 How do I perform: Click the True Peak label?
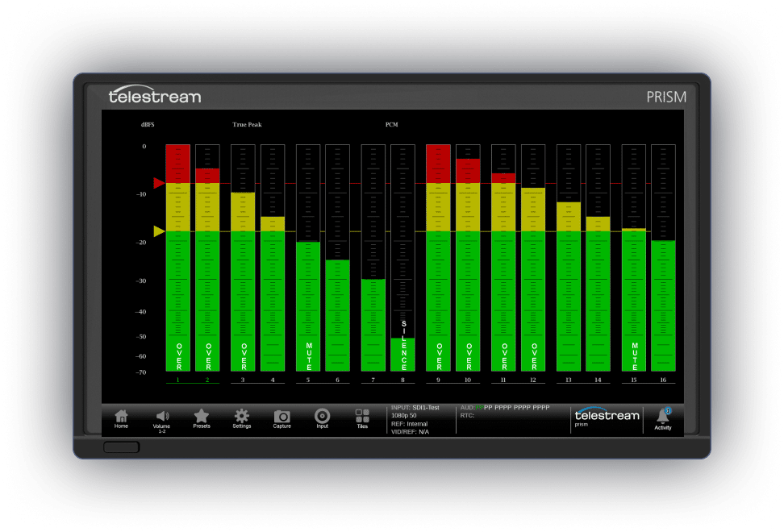pos(247,124)
